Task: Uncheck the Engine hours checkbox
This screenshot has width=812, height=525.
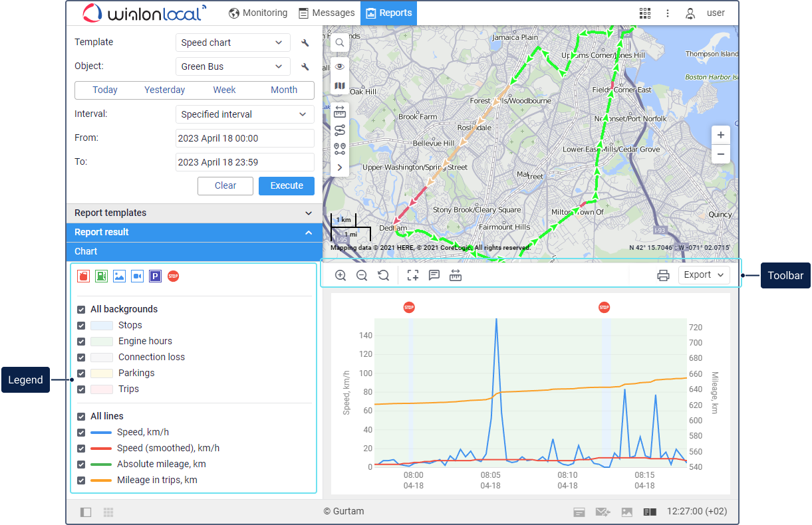Action: coord(81,342)
